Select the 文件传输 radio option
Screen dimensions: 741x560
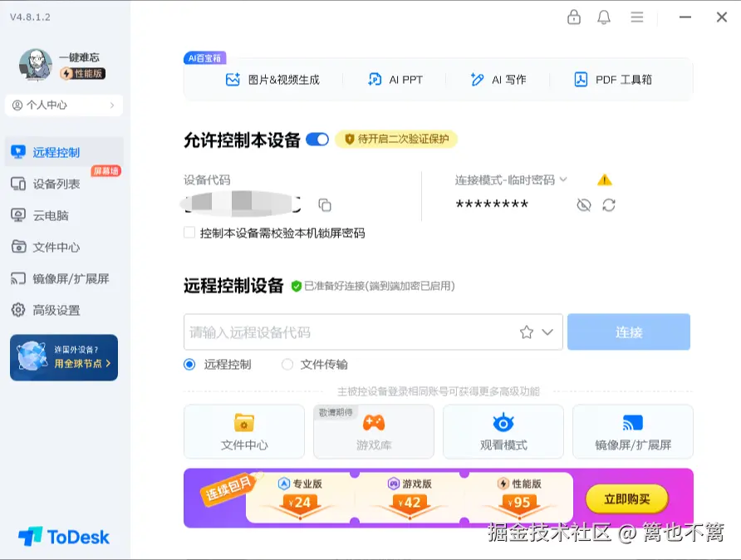[x=288, y=363]
